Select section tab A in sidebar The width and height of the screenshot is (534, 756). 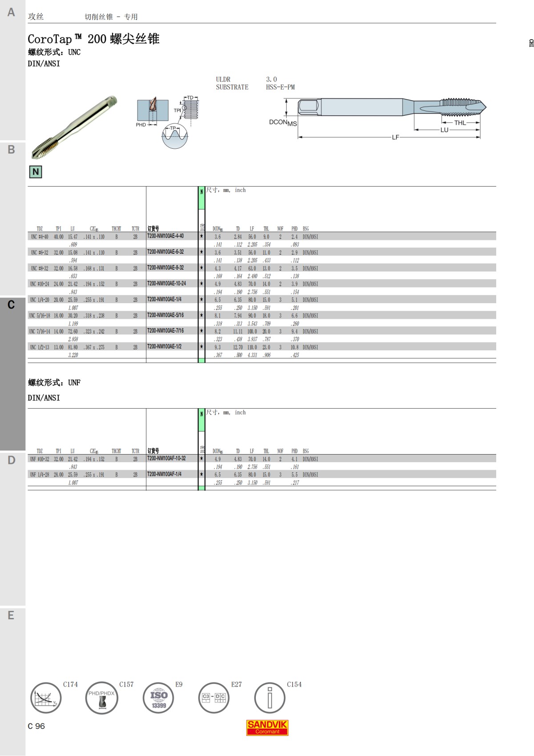[x=12, y=70]
